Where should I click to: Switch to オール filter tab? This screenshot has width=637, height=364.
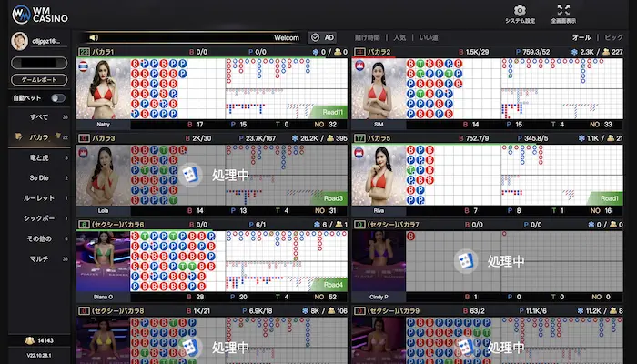click(581, 37)
